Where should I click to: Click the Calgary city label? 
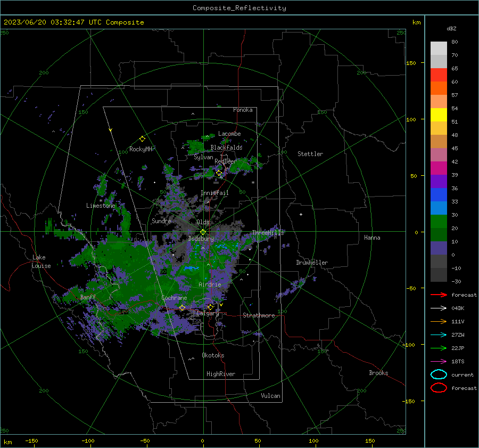point(208,313)
